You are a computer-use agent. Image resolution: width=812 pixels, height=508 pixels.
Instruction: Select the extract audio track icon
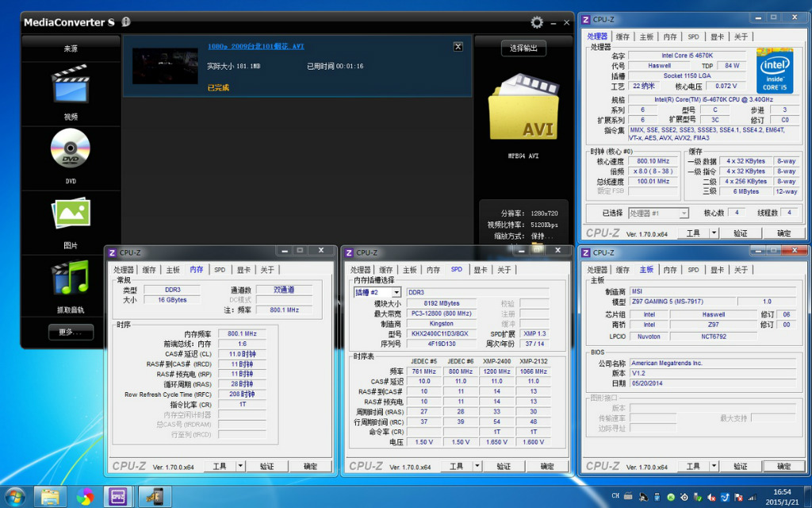pos(71,277)
